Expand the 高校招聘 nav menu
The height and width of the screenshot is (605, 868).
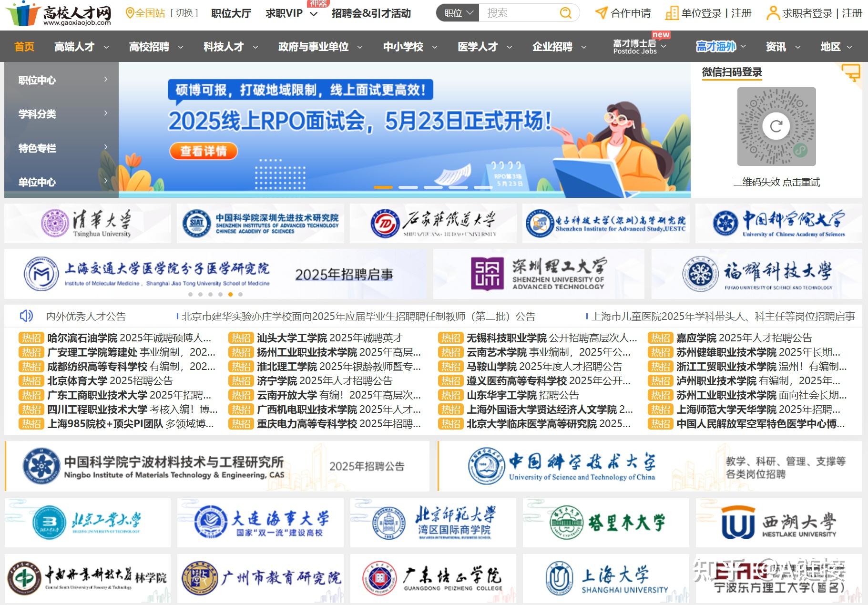(x=181, y=47)
